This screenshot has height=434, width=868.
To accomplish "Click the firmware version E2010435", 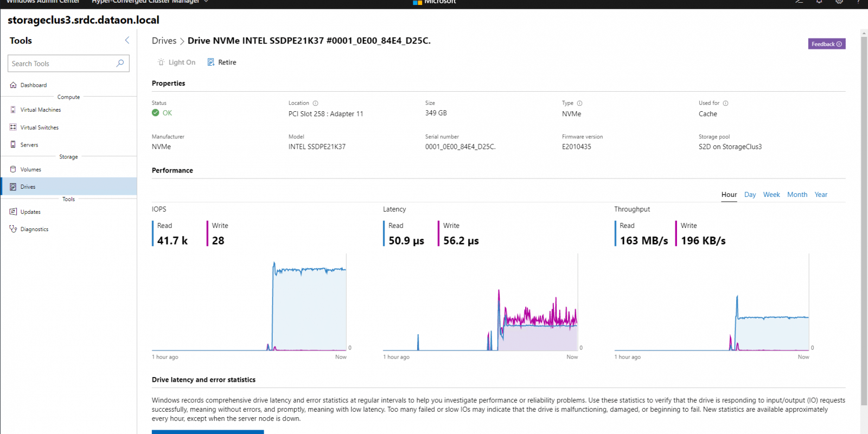I will pos(577,146).
